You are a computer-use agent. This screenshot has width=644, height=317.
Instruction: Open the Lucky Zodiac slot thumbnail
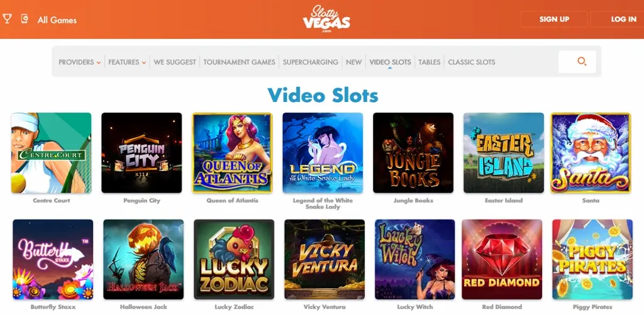234,259
